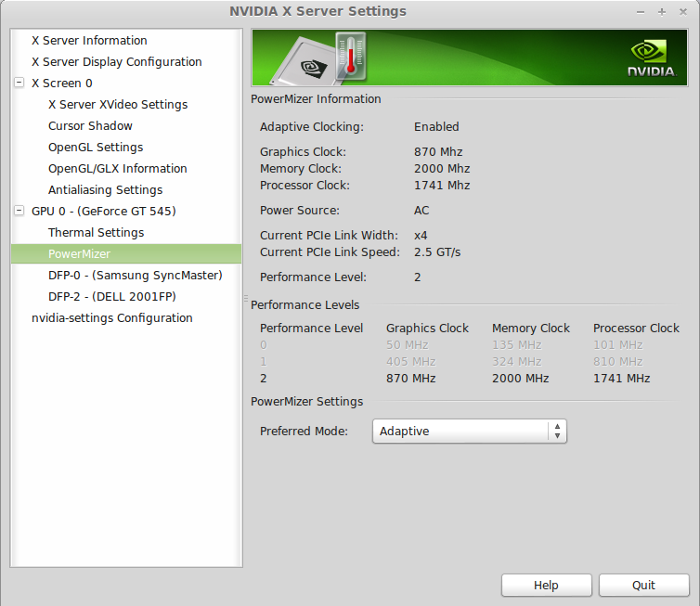Click the PowerMizer Information section heading

[x=316, y=99]
